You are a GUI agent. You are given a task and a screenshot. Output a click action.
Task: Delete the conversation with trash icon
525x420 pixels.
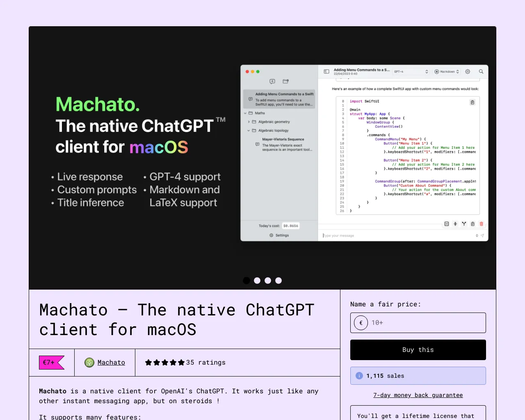[481, 224]
